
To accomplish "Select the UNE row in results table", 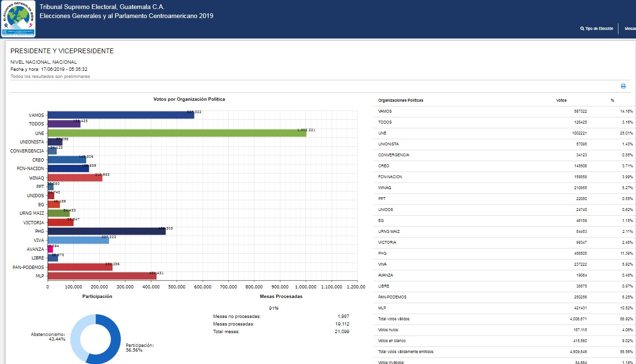I will point(504,133).
